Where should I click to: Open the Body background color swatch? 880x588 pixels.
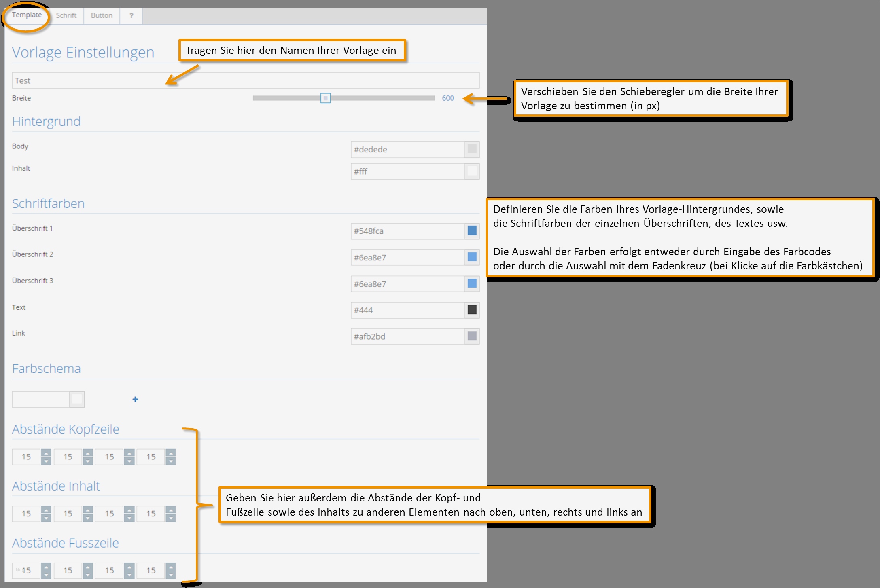coord(472,149)
